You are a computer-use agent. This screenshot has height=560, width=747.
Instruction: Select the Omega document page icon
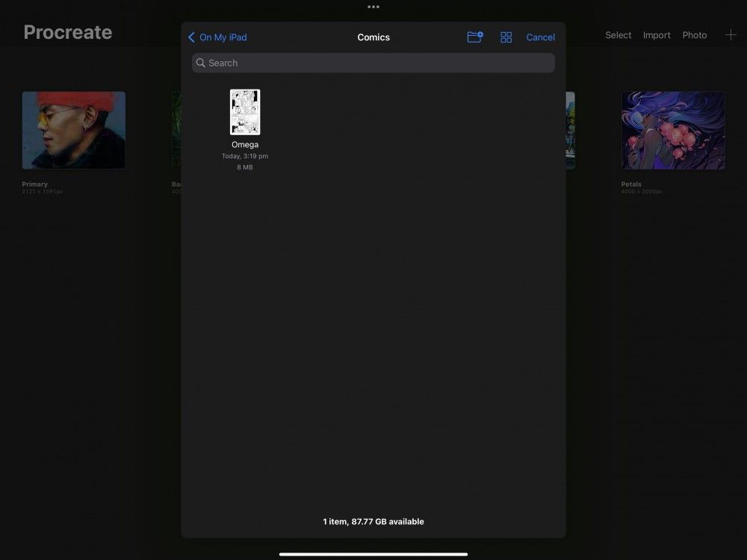(245, 112)
